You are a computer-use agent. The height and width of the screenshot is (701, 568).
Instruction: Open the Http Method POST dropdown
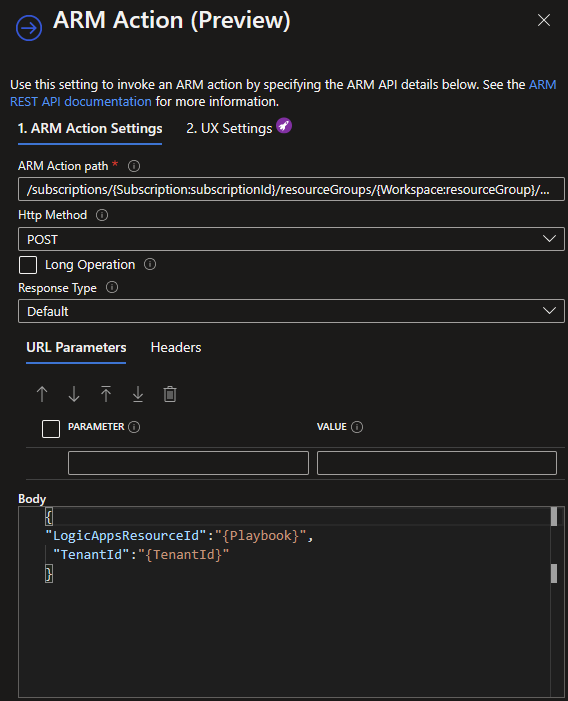click(x=291, y=239)
